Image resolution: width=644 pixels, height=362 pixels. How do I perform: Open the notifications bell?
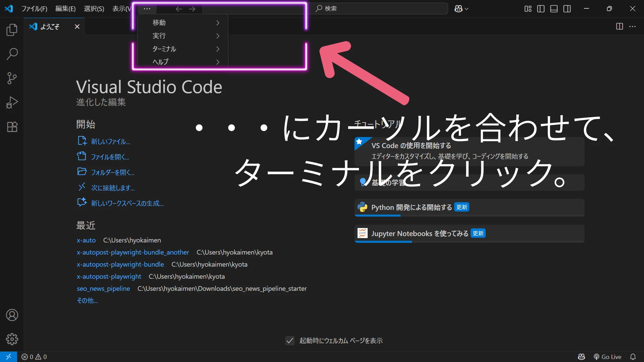(633, 357)
